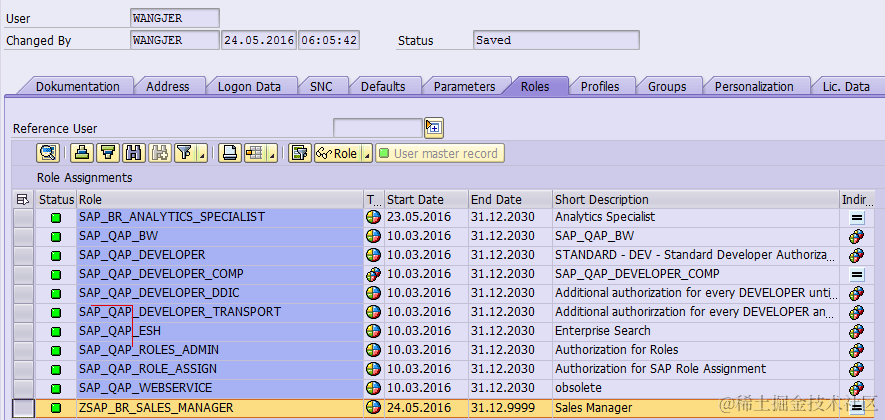Expand the Role button dropdown arrow
This screenshot has height=420, width=885.
point(366,154)
